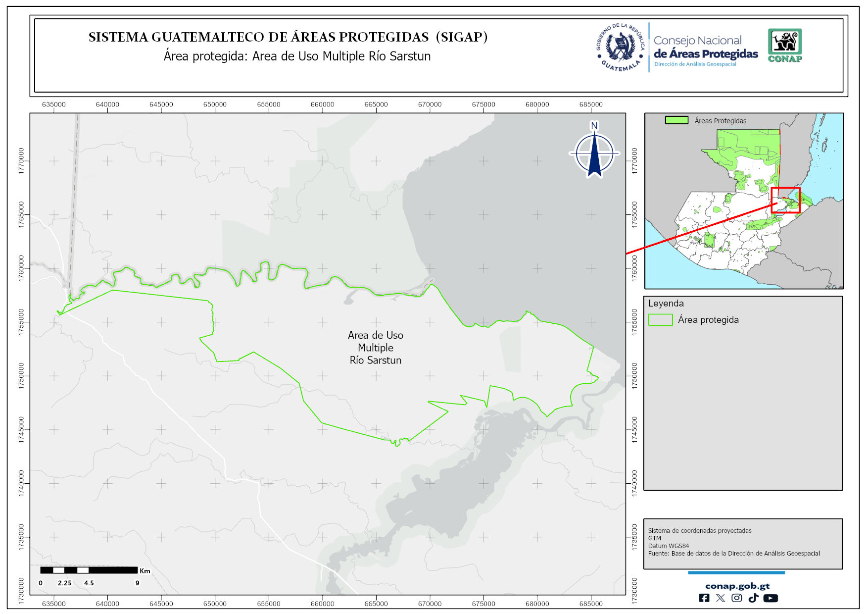Open the TikTok icon in the footer
Screen dimensions: 868x614
coord(753,598)
